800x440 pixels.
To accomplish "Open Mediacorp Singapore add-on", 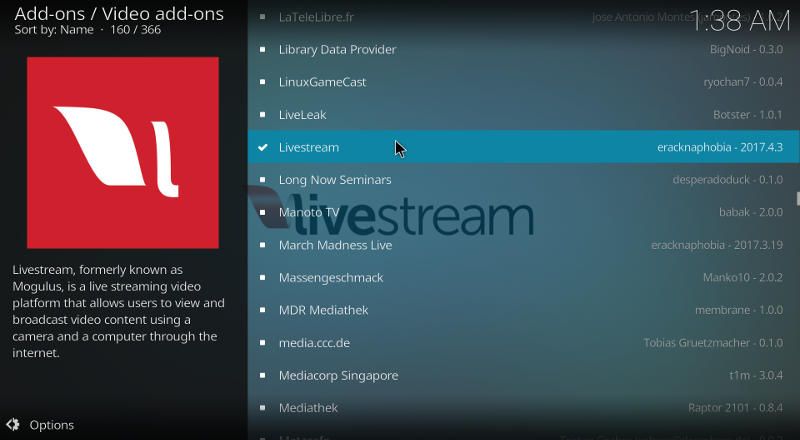I will pos(523,376).
